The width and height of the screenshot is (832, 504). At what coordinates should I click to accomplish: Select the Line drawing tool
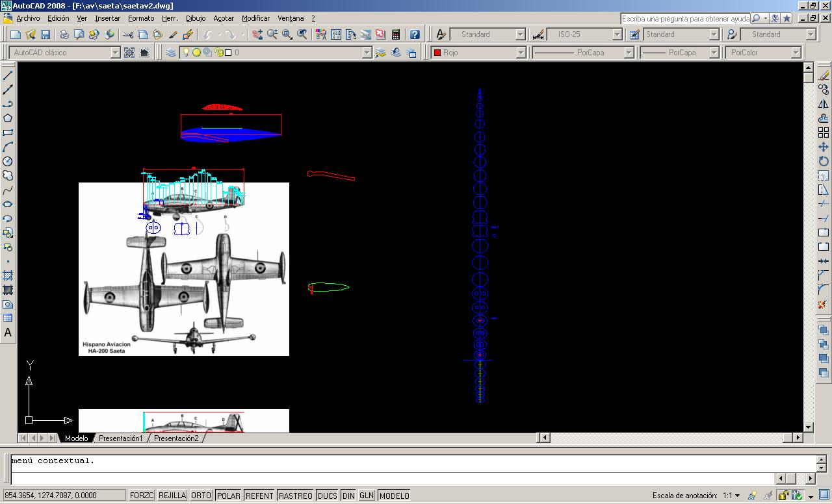[8, 75]
